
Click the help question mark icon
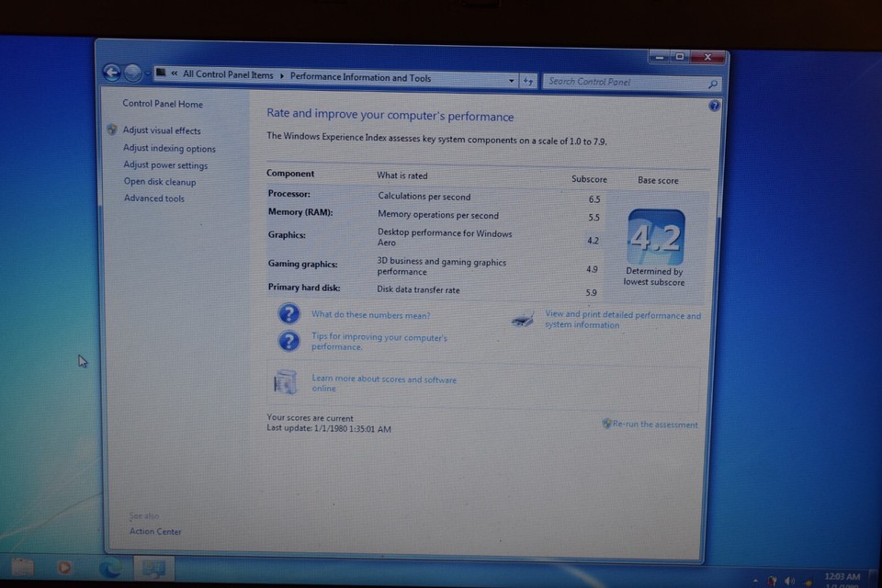[715, 106]
